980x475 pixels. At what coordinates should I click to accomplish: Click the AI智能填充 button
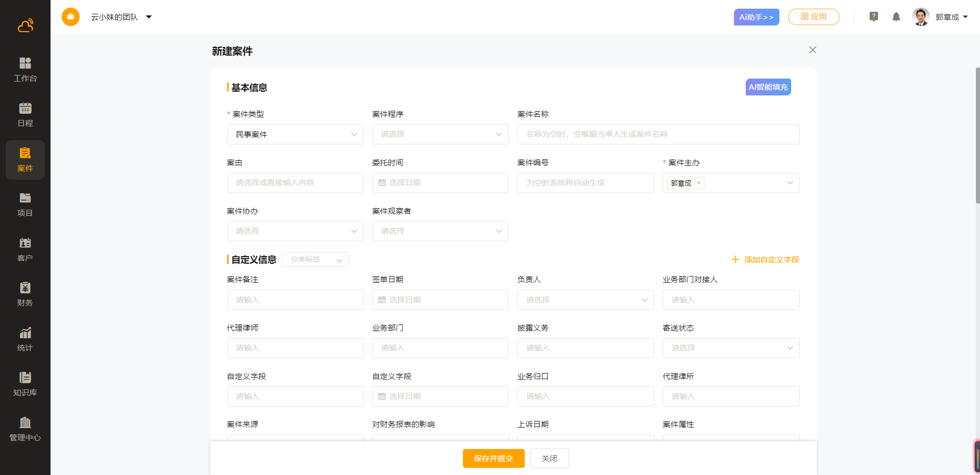(x=768, y=87)
